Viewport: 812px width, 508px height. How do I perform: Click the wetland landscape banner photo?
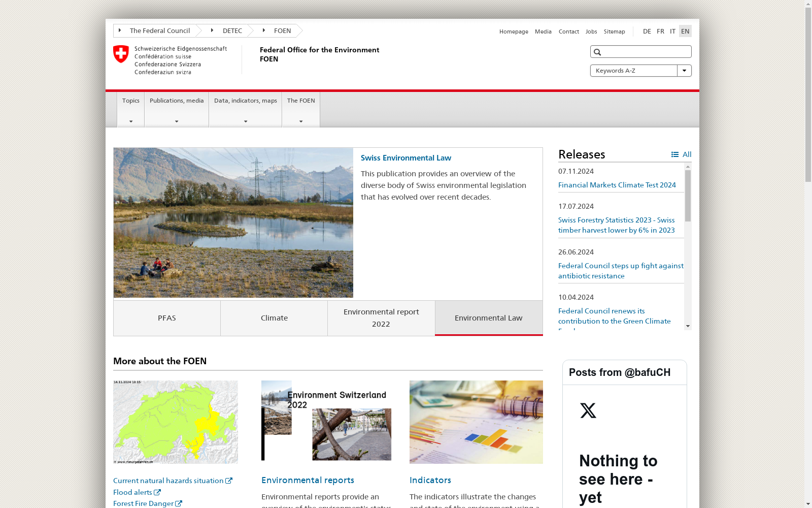[233, 223]
